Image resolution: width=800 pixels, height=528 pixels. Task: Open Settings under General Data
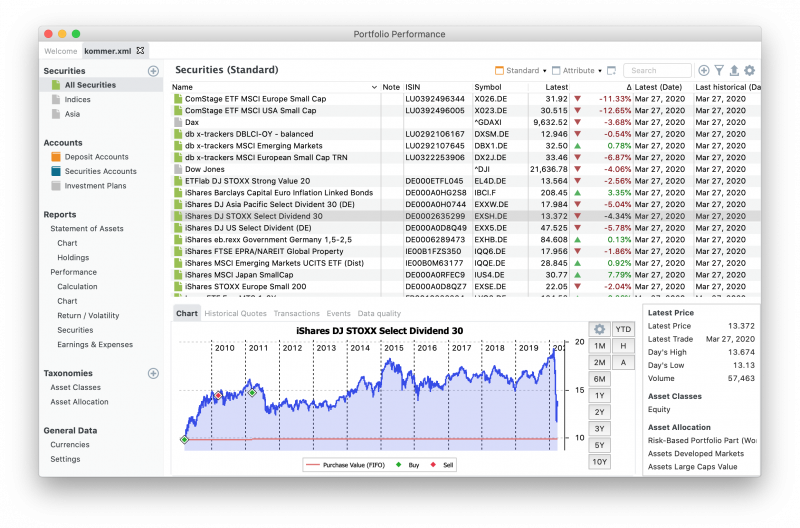coord(65,459)
